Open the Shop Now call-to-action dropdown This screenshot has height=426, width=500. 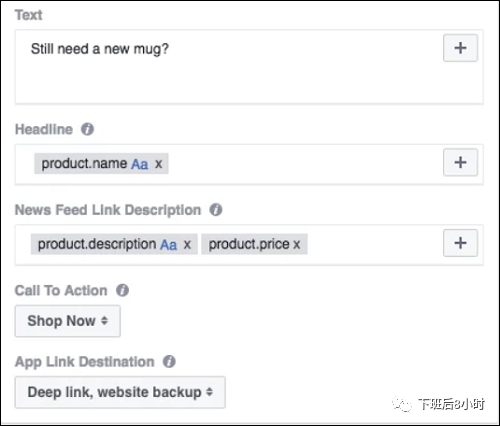(68, 321)
